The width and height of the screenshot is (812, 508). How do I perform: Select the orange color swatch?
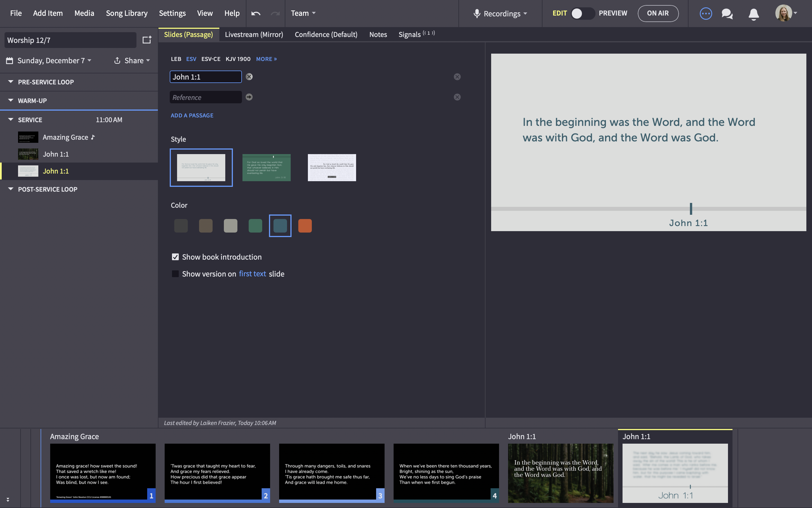[x=305, y=226]
